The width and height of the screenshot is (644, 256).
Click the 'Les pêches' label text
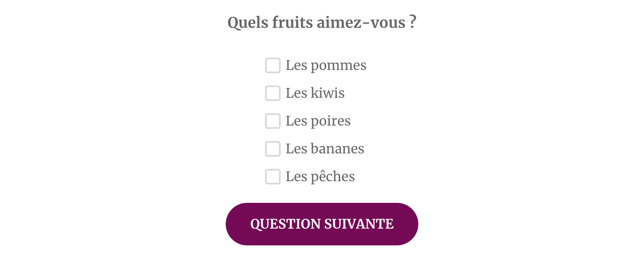pos(320,177)
